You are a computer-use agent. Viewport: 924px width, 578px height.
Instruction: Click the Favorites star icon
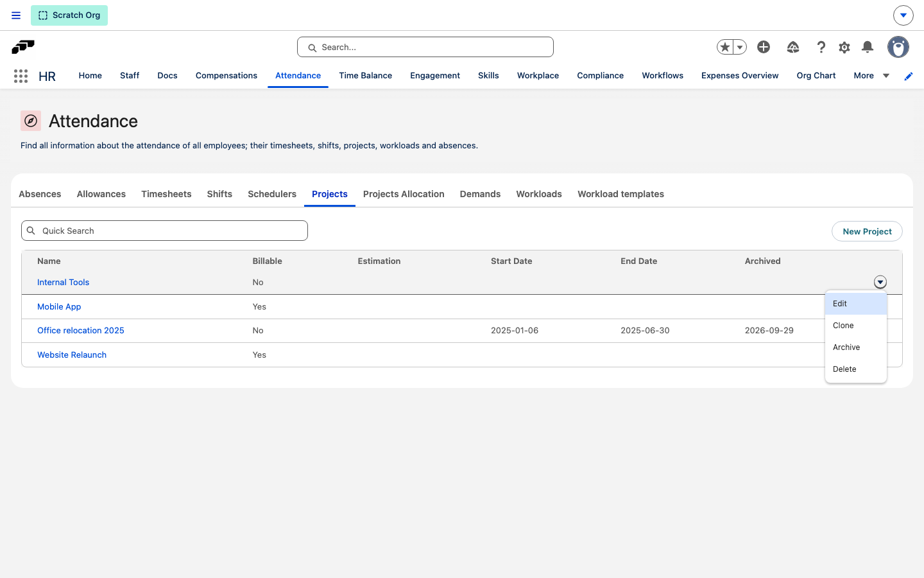pyautogui.click(x=725, y=47)
